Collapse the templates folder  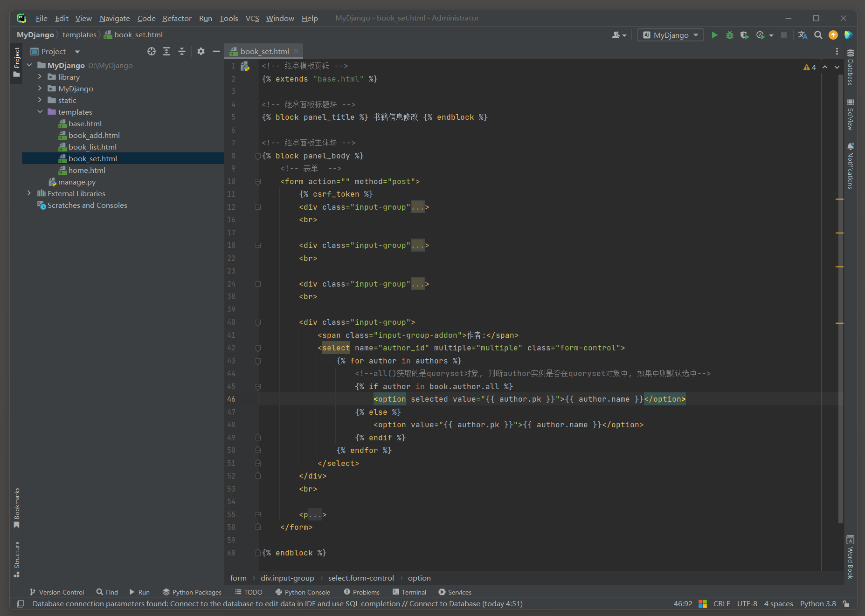point(40,112)
